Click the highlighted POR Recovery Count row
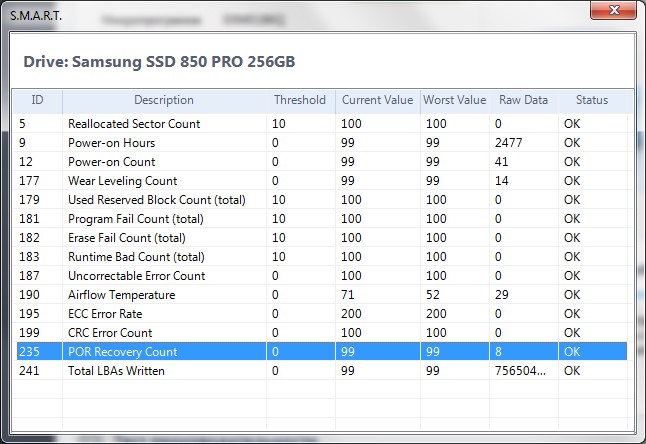The image size is (646, 444). (x=322, y=351)
